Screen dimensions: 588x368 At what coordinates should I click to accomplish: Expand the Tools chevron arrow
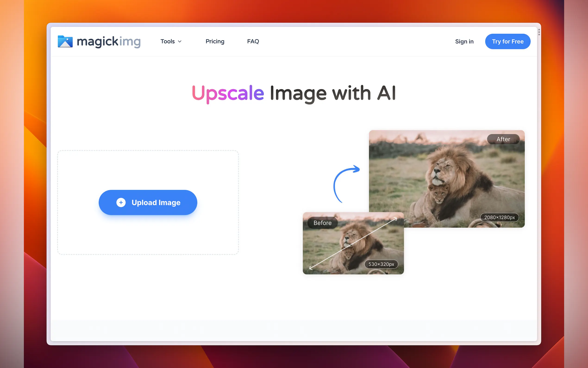tap(180, 42)
